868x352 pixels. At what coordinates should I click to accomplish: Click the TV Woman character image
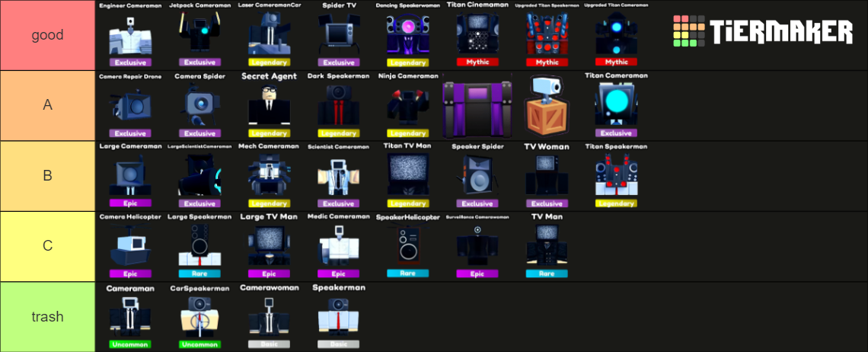point(546,176)
